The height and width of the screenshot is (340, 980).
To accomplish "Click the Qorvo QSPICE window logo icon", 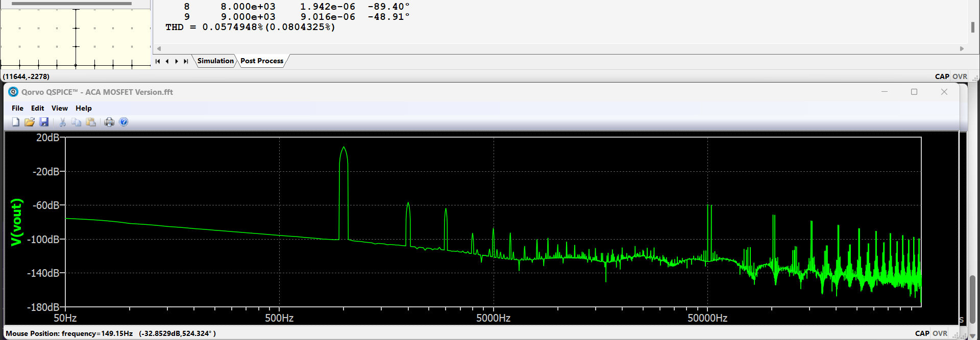I will tap(13, 92).
